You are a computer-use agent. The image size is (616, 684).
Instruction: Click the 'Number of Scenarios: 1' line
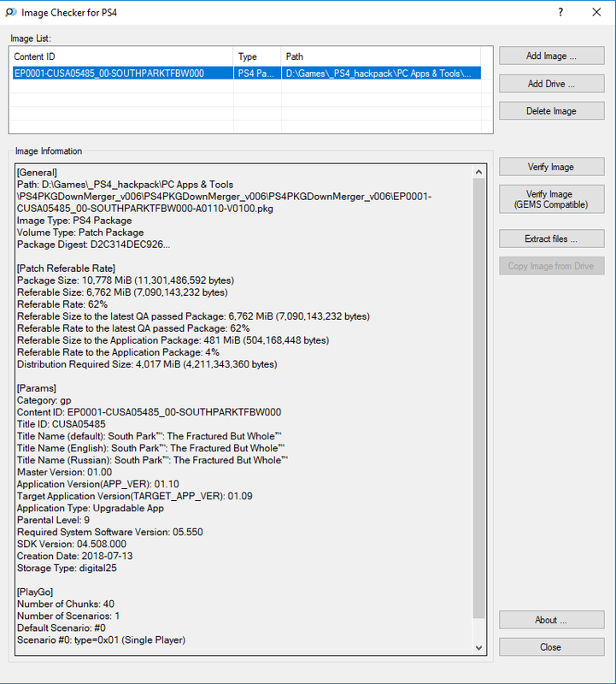pos(68,616)
